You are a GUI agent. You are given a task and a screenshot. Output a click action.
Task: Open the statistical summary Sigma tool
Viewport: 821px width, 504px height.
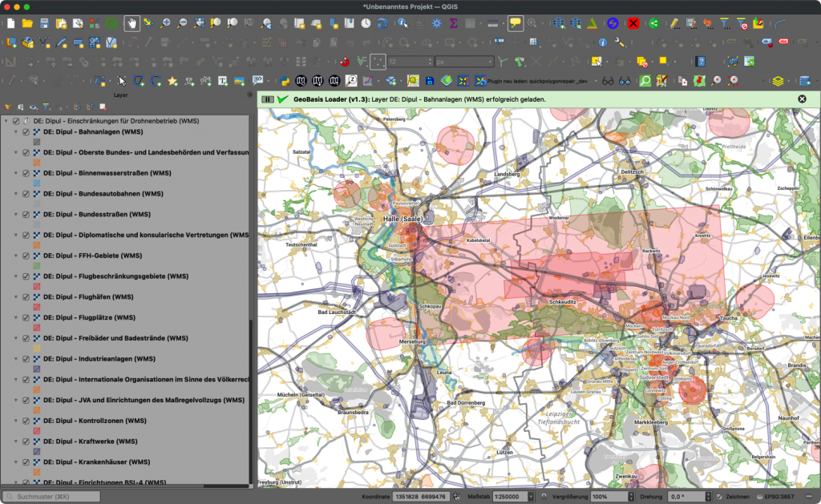point(454,23)
